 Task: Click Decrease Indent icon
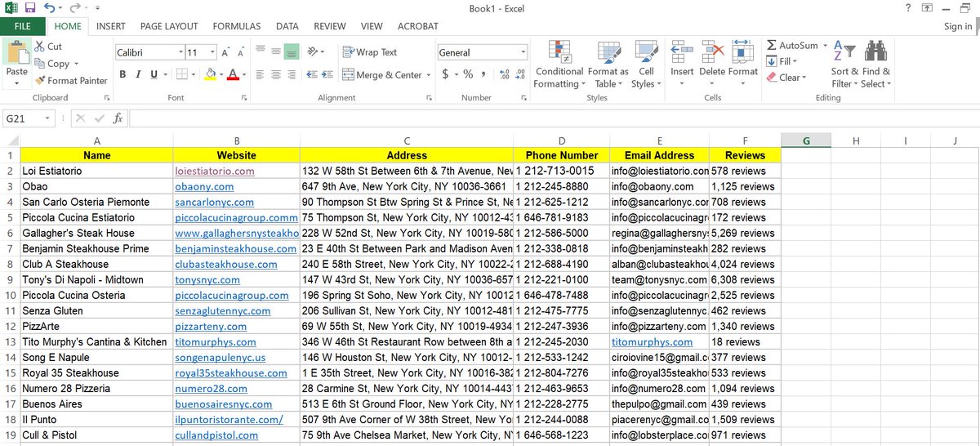(312, 74)
